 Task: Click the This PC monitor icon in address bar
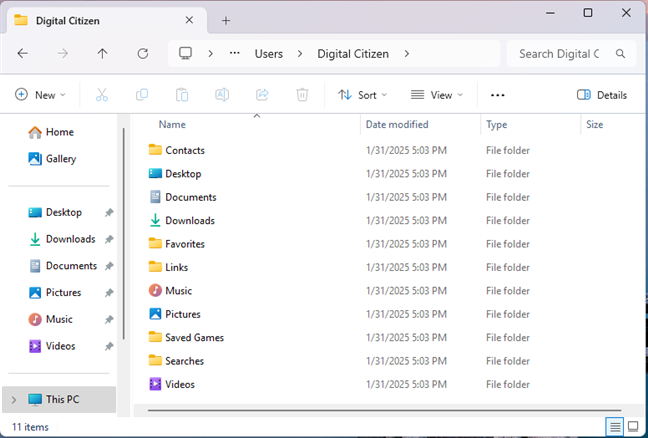click(185, 53)
